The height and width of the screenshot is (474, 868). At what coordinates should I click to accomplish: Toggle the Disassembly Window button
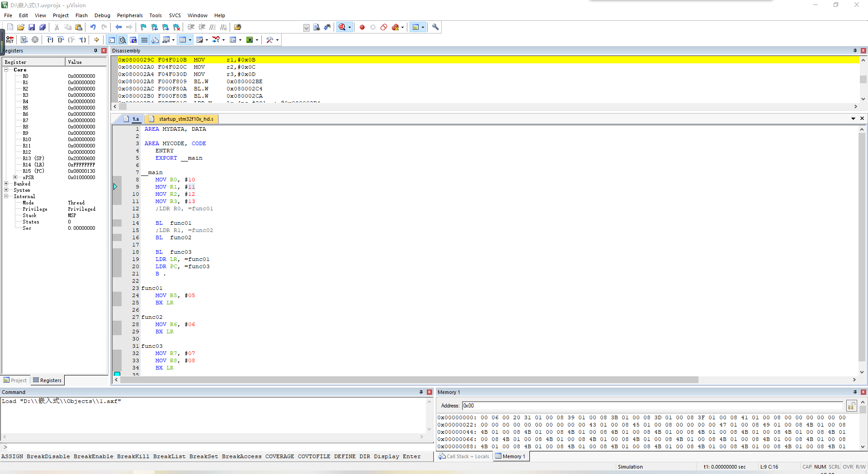click(123, 40)
